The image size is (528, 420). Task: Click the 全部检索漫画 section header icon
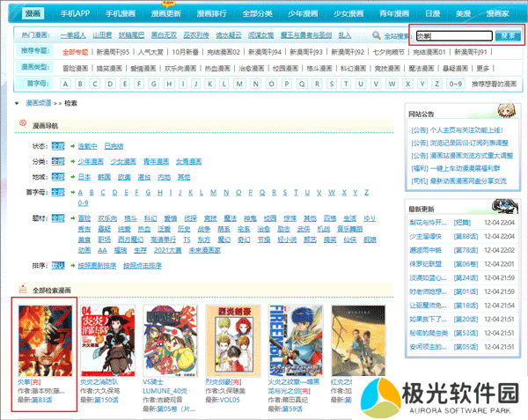coord(22,289)
